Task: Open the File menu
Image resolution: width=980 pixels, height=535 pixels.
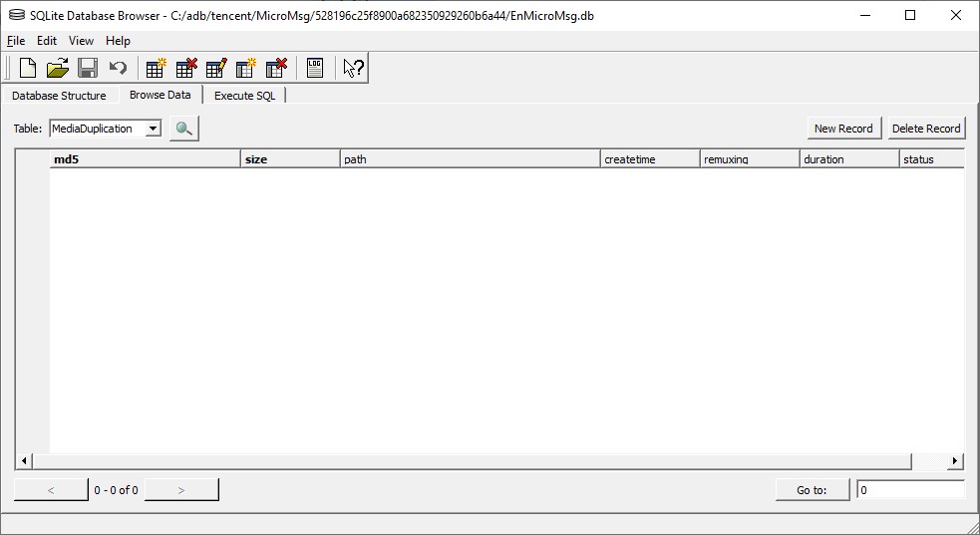Action: point(16,41)
